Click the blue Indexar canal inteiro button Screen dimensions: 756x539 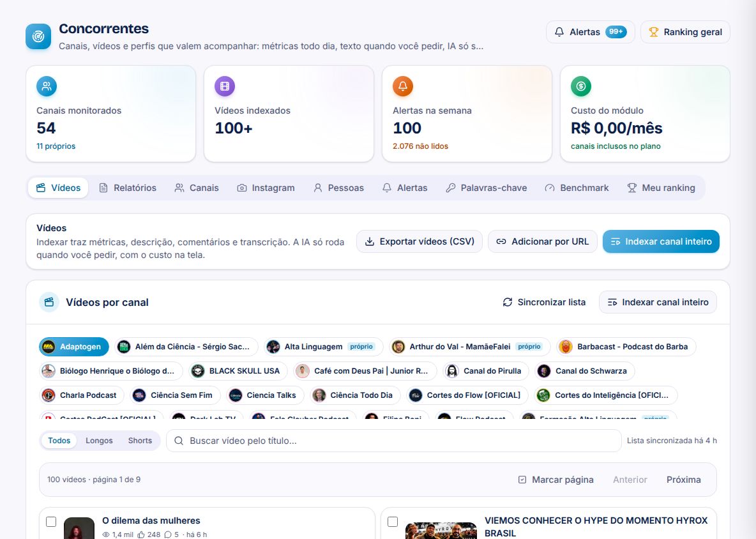click(661, 241)
